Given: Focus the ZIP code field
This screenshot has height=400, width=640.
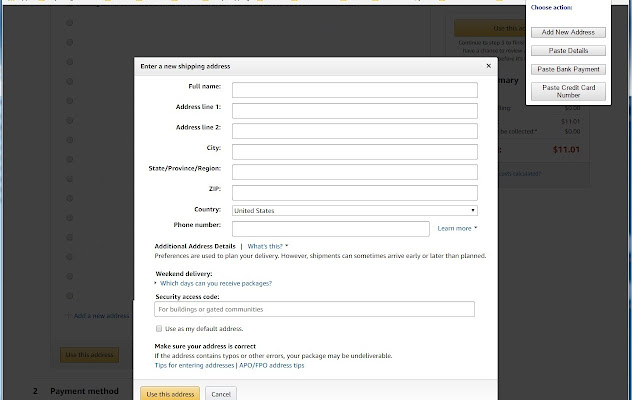Looking at the screenshot, I should [354, 192].
